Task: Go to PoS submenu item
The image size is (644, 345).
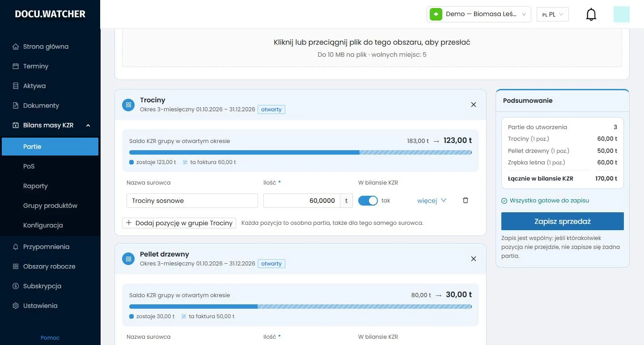Action: pos(50,166)
